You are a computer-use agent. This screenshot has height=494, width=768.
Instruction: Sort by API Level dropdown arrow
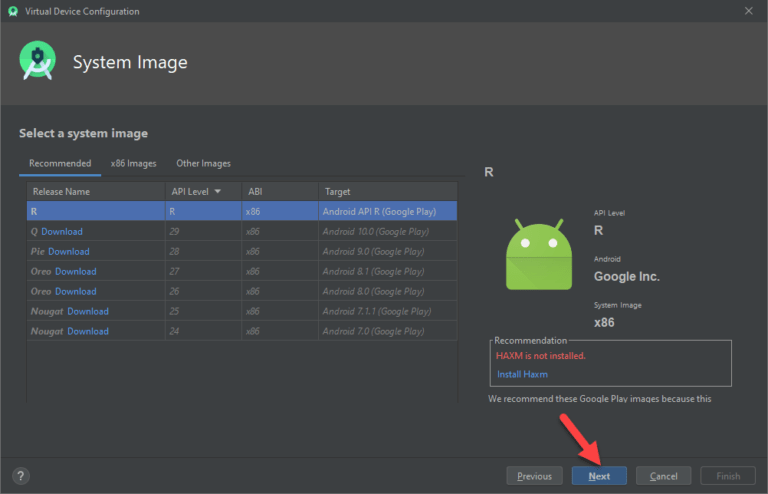coord(217,191)
